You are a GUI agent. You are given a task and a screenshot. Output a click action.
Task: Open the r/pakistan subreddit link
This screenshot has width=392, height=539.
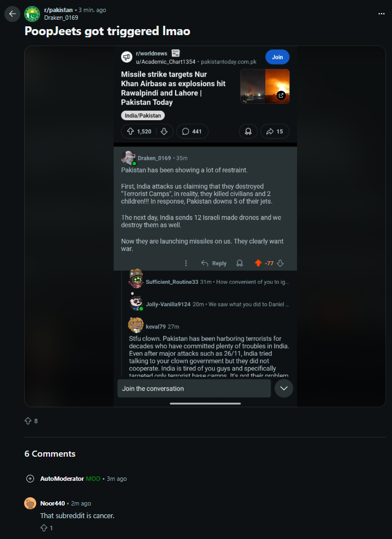58,10
